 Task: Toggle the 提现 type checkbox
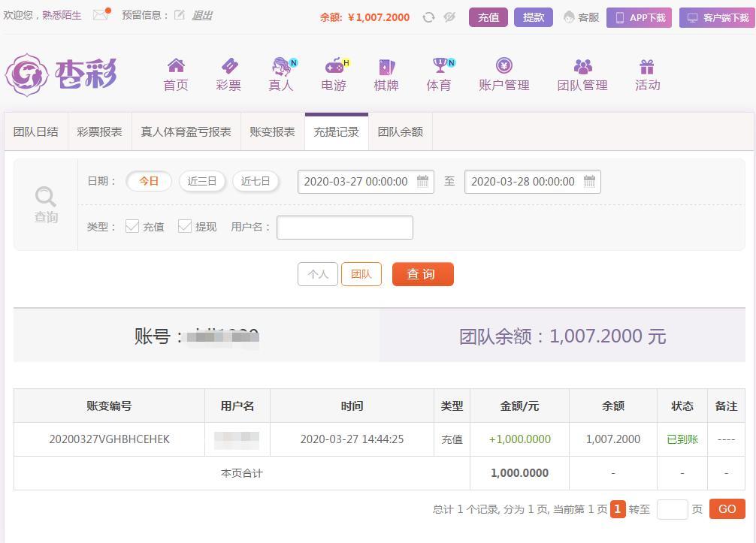pyautogui.click(x=185, y=226)
